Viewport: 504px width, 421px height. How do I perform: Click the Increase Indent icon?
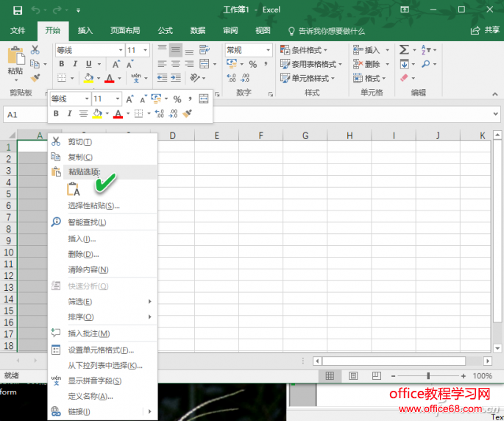pos(176,78)
